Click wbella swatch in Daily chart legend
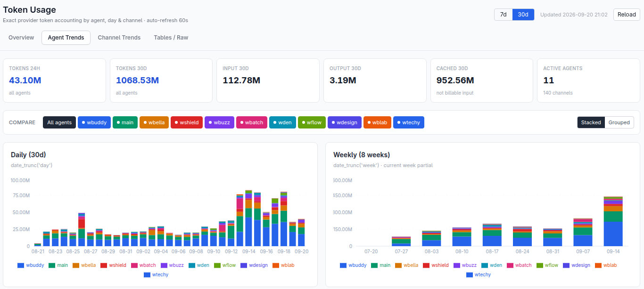 pyautogui.click(x=76, y=265)
